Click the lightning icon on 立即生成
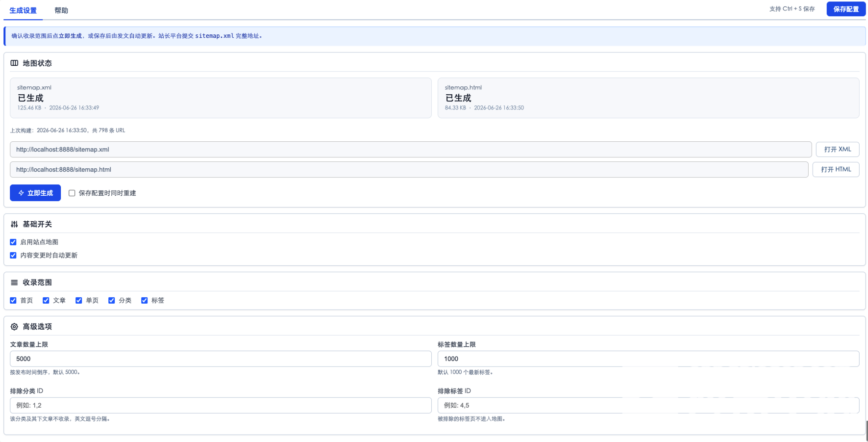Viewport: 868px width, 442px height. point(21,193)
